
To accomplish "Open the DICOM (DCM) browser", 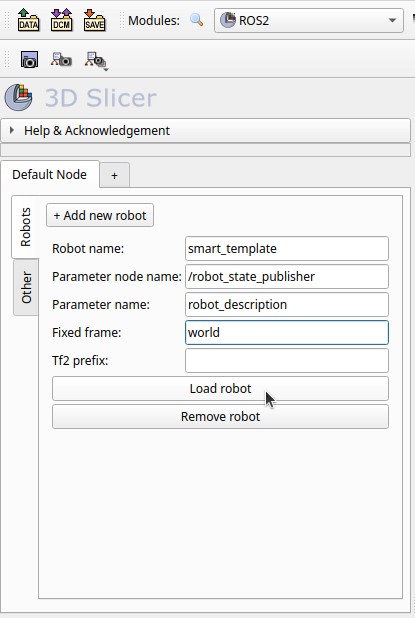I will [x=61, y=20].
